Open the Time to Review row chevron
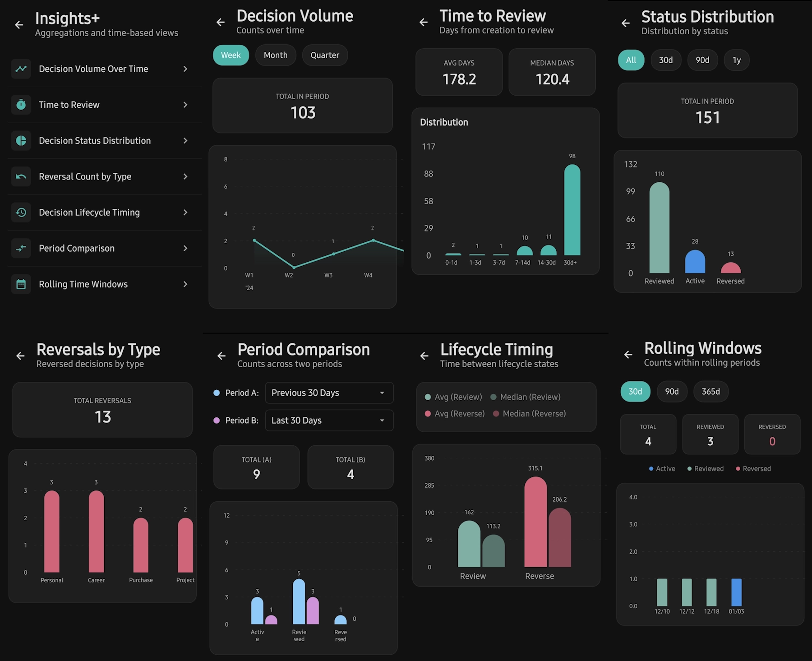The height and width of the screenshot is (661, 812). (185, 105)
